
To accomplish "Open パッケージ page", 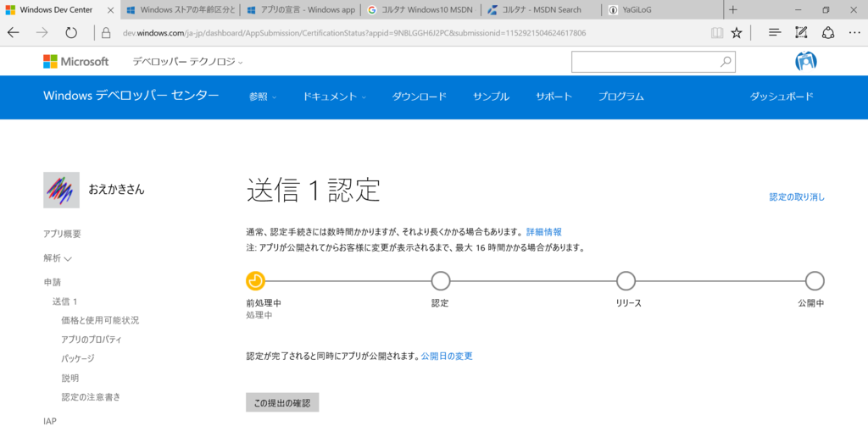I will (x=78, y=358).
